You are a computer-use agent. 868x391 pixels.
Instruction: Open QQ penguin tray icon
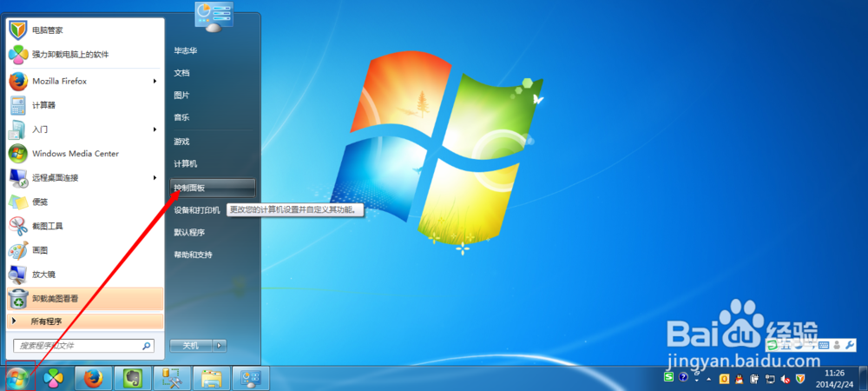pos(739,379)
